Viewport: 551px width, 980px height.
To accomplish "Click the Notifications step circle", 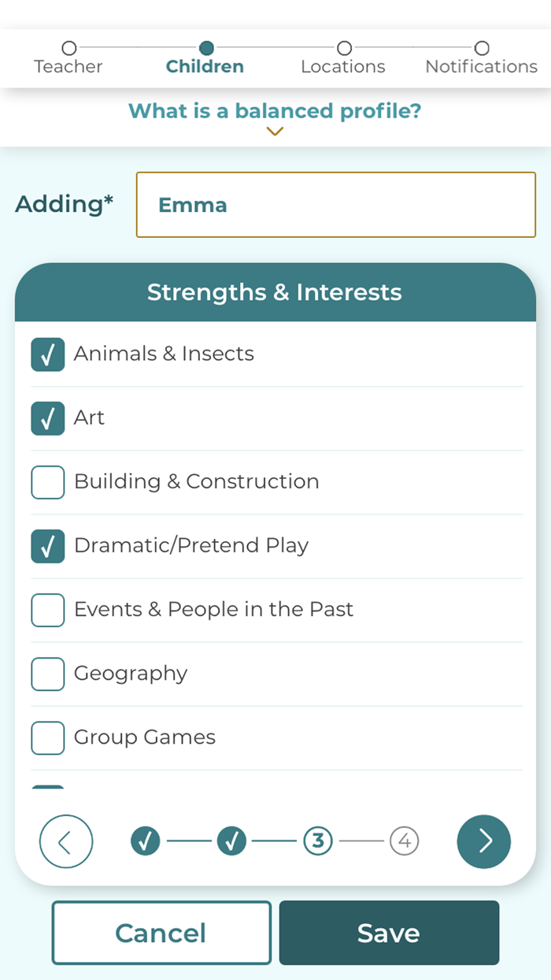I will click(x=482, y=49).
